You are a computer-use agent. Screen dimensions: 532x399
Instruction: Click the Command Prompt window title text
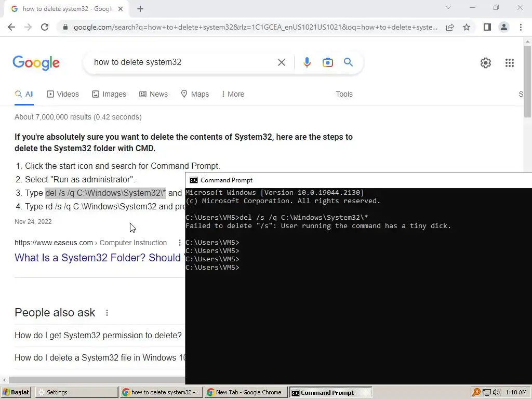(227, 180)
